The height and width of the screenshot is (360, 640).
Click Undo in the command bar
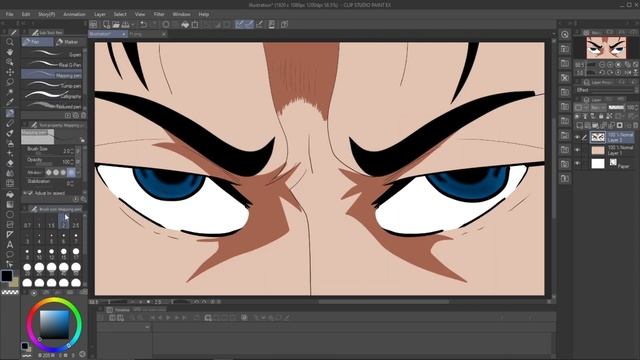pyautogui.click(x=143, y=24)
